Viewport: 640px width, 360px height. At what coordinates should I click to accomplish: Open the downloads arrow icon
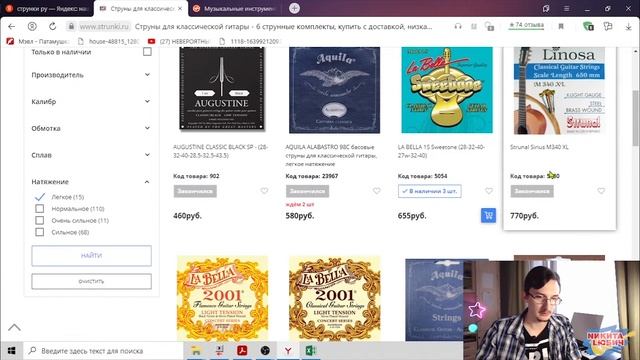628,27
